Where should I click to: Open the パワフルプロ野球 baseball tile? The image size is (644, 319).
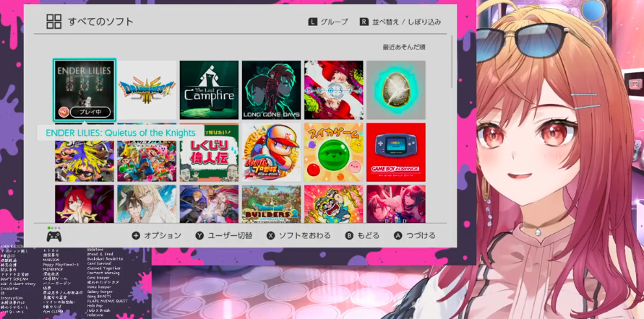click(272, 152)
